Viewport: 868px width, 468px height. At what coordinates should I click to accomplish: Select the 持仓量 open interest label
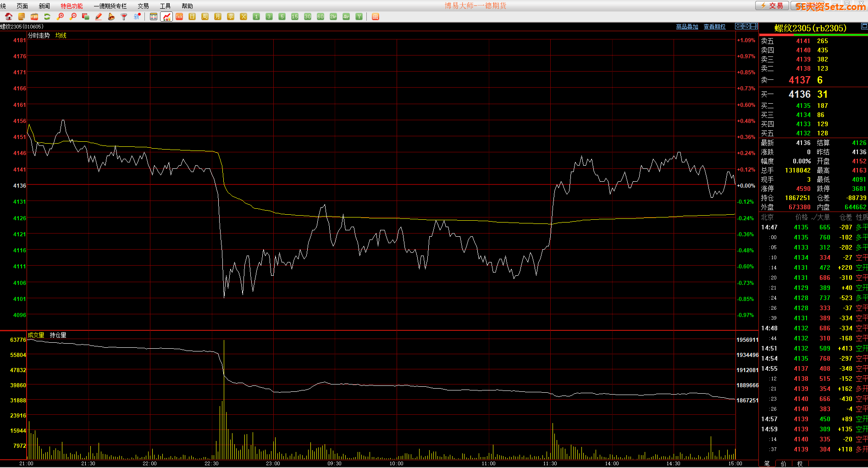[58, 335]
